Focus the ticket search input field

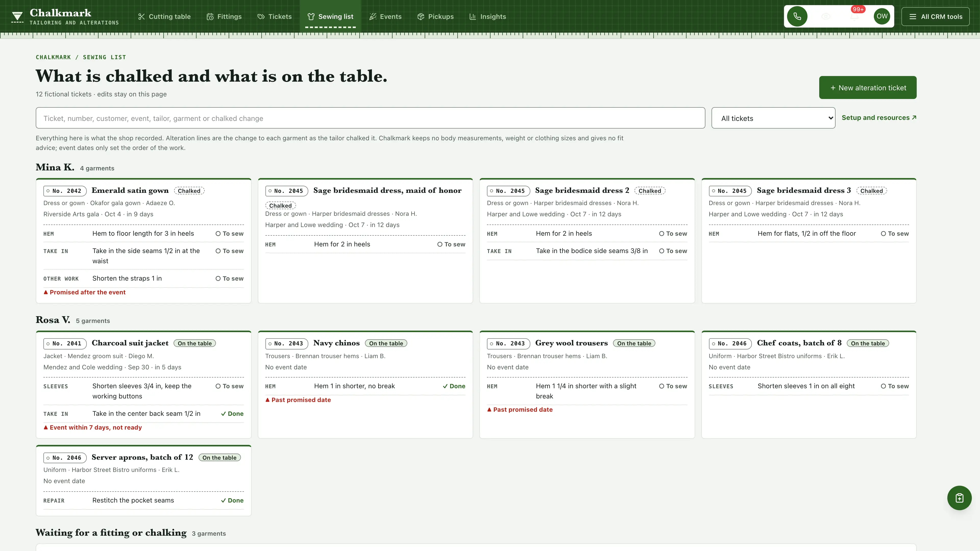[370, 118]
